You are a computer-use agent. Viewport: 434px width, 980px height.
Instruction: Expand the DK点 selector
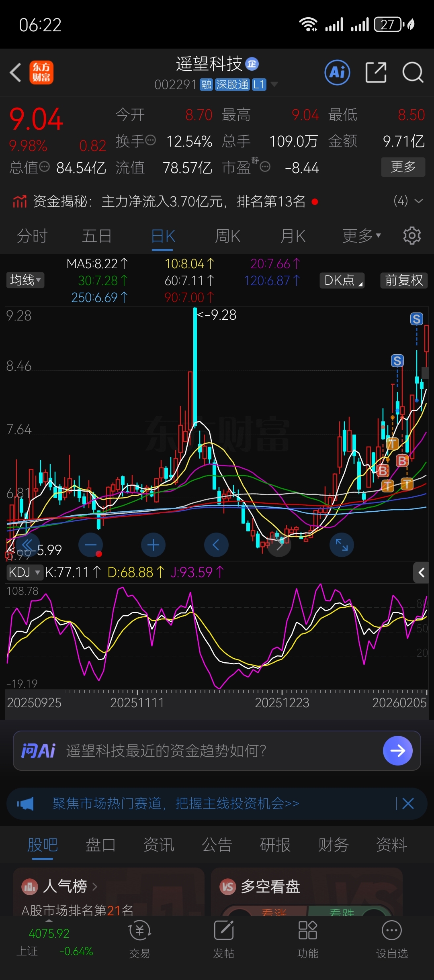tap(342, 280)
